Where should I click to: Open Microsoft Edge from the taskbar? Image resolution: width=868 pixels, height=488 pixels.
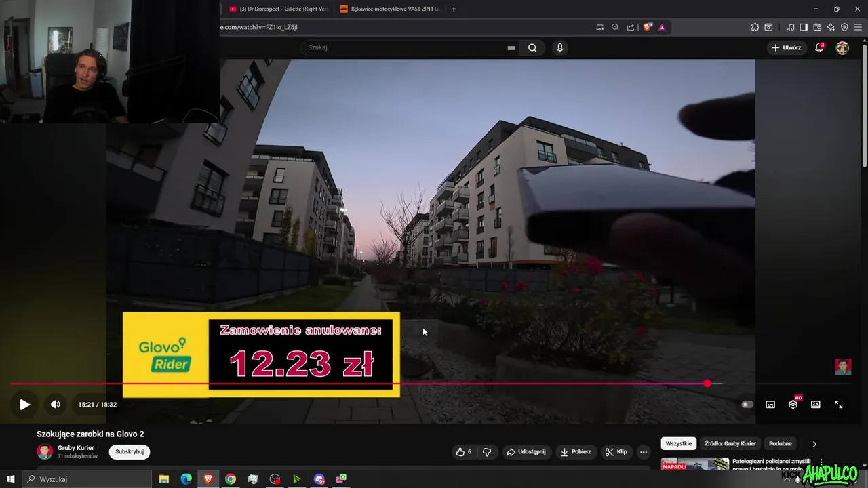[186, 479]
